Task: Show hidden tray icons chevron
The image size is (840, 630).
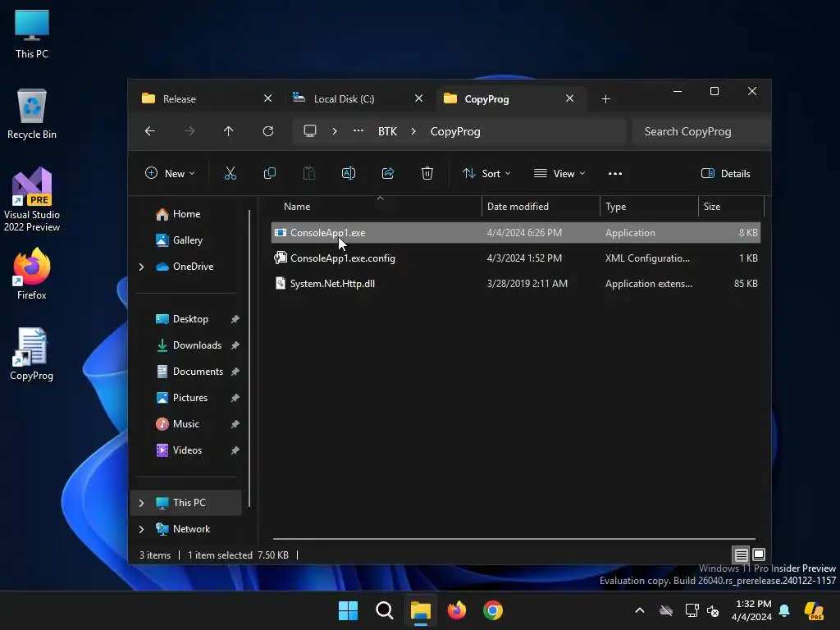Action: coord(640,610)
